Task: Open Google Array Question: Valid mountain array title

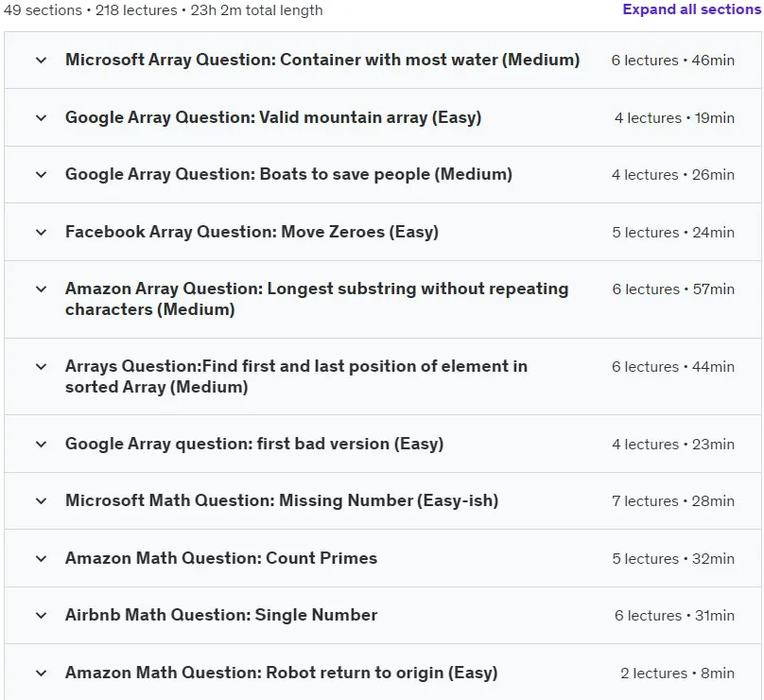Action: [x=273, y=117]
